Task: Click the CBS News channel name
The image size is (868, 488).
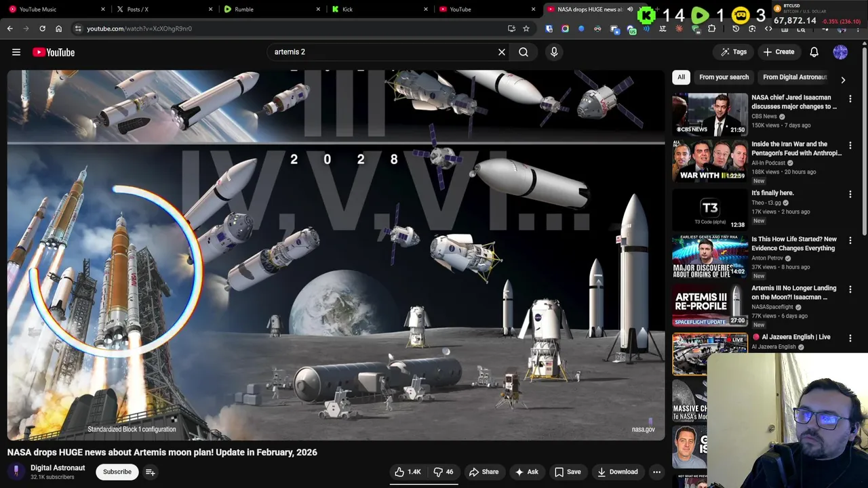Action: [764, 117]
